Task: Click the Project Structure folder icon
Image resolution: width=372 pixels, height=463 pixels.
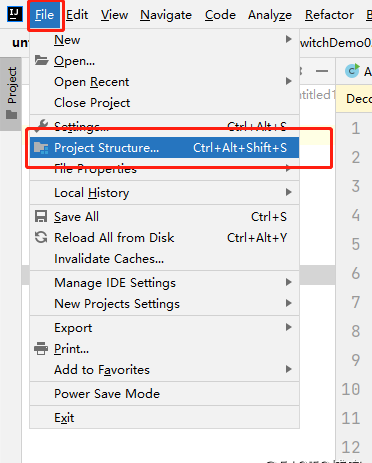Action: pos(41,148)
